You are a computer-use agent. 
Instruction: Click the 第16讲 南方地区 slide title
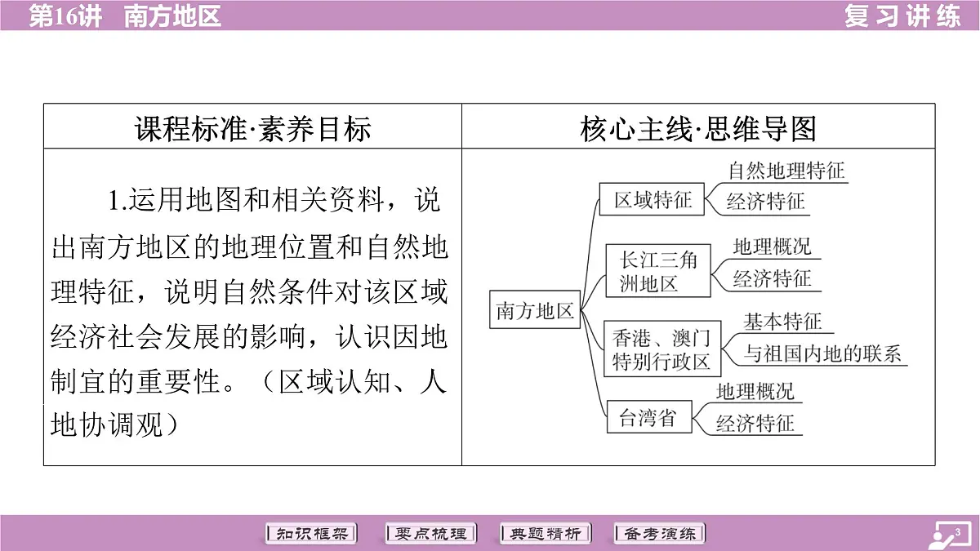tap(124, 16)
